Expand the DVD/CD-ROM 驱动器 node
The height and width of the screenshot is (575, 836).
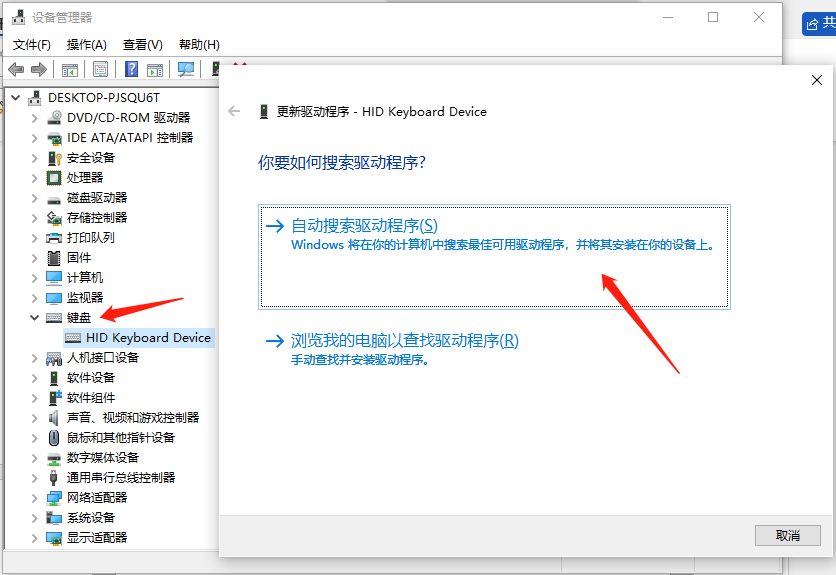tap(35, 118)
